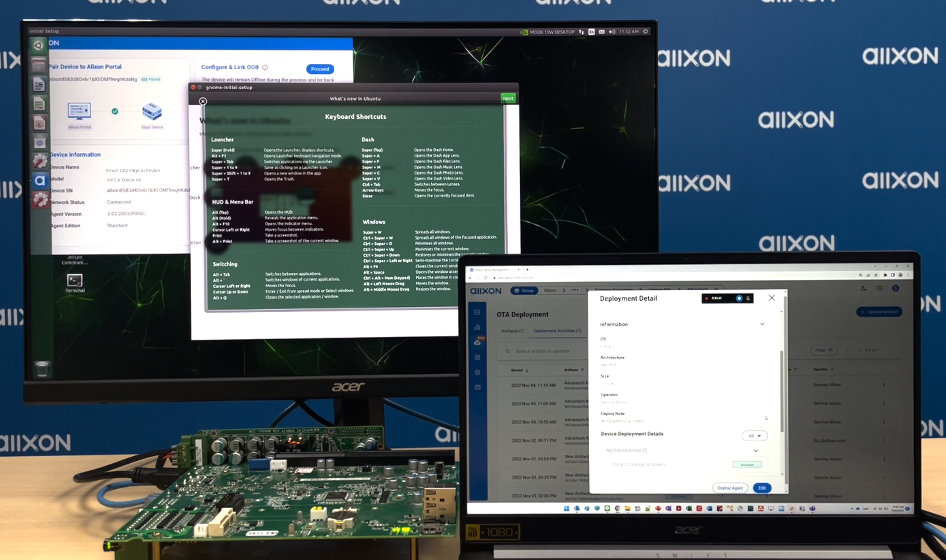Open the chart/statistics sidebar icon in portal
Screen dimensions: 946x560
[477, 327]
